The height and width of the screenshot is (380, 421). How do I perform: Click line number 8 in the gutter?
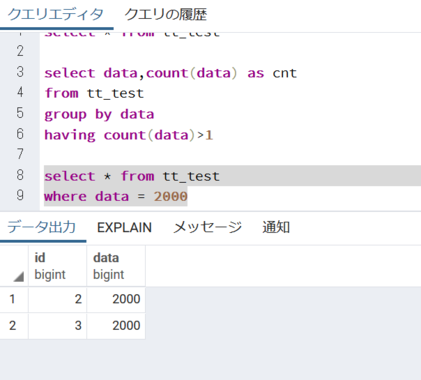pos(20,175)
